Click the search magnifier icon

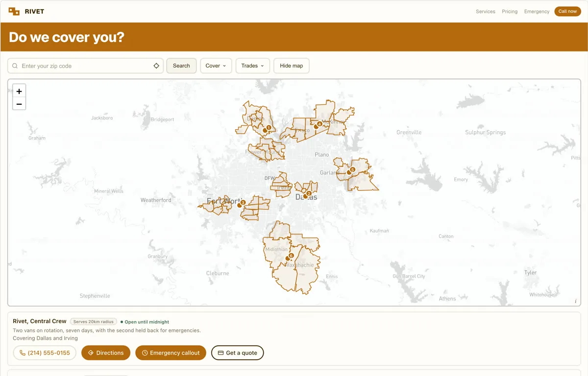point(15,66)
